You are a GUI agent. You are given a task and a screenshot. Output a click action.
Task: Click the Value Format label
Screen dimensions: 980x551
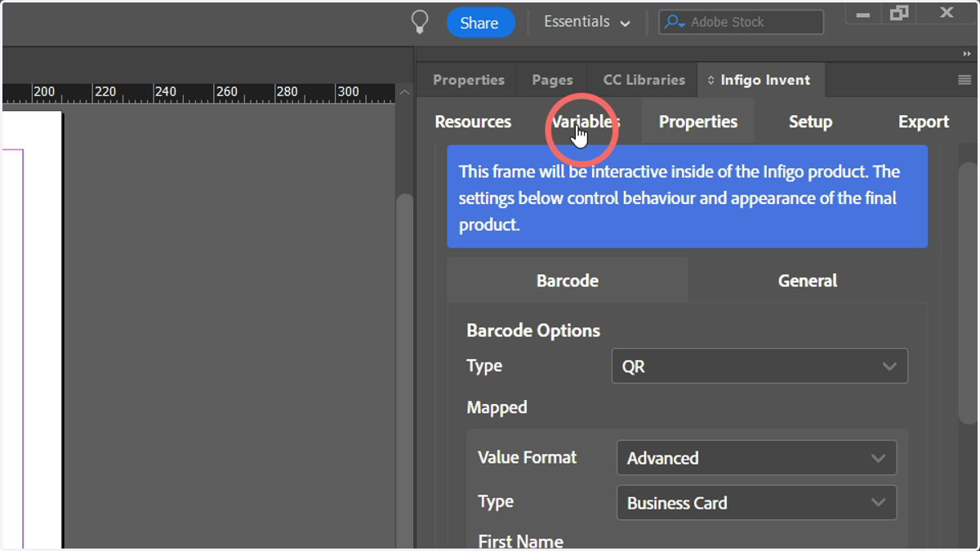coord(527,457)
